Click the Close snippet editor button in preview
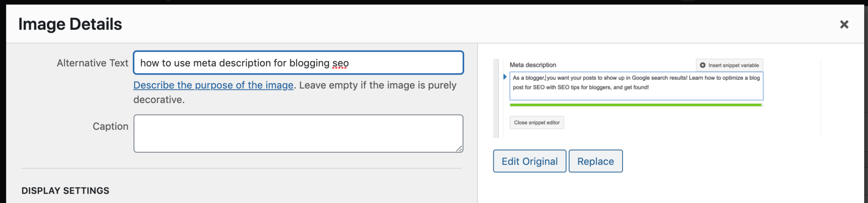Screen dimensions: 868x203 [x=537, y=122]
